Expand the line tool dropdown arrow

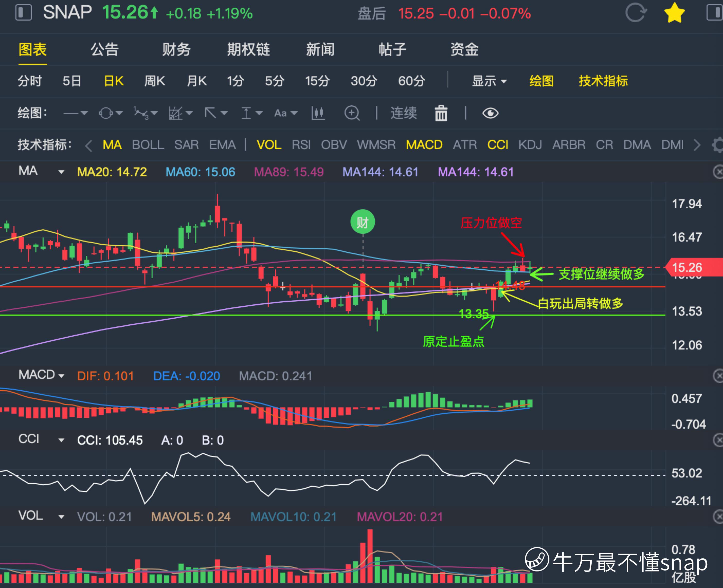(84, 113)
